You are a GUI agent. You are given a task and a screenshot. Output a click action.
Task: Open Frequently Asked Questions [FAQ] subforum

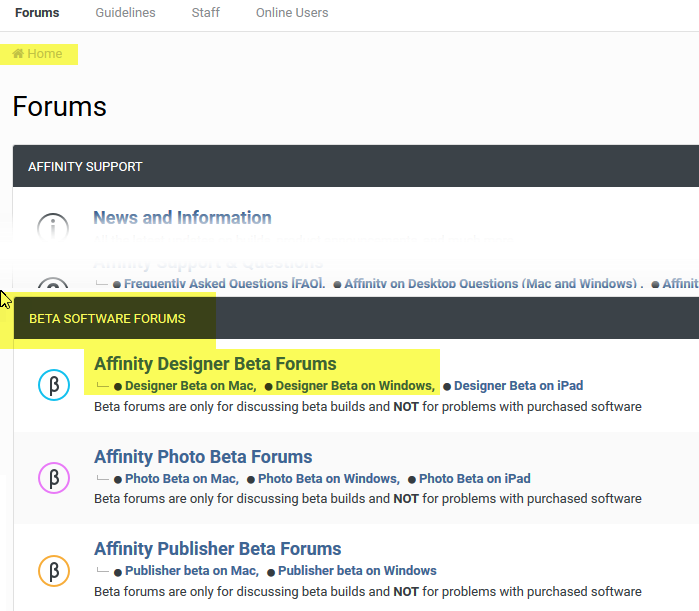click(225, 283)
